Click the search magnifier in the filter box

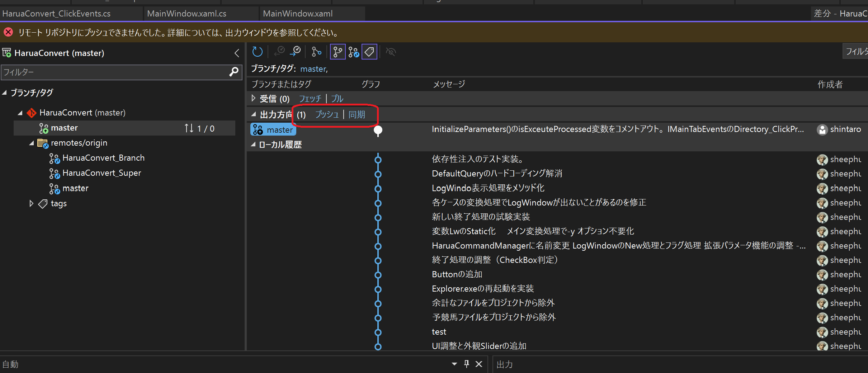(x=233, y=72)
